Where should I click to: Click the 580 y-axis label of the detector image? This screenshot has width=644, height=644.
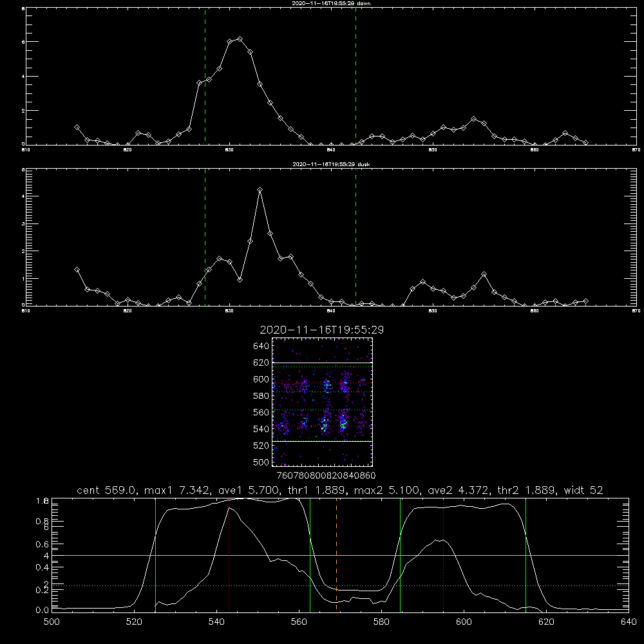[261, 395]
